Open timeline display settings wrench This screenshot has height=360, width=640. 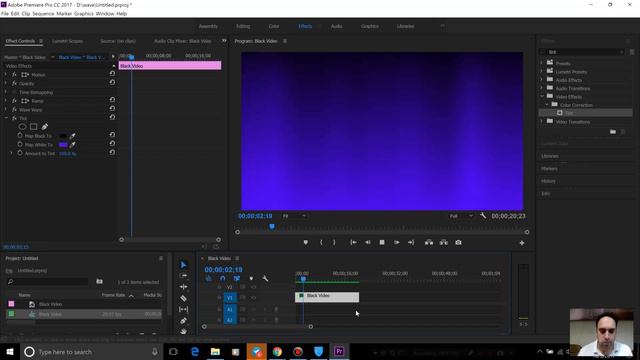[x=265, y=278]
